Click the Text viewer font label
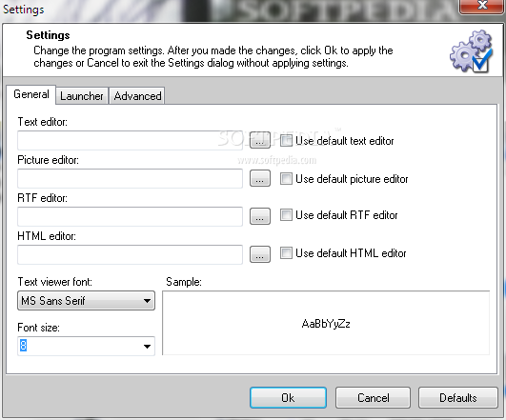Image resolution: width=506 pixels, height=420 pixels. [54, 282]
